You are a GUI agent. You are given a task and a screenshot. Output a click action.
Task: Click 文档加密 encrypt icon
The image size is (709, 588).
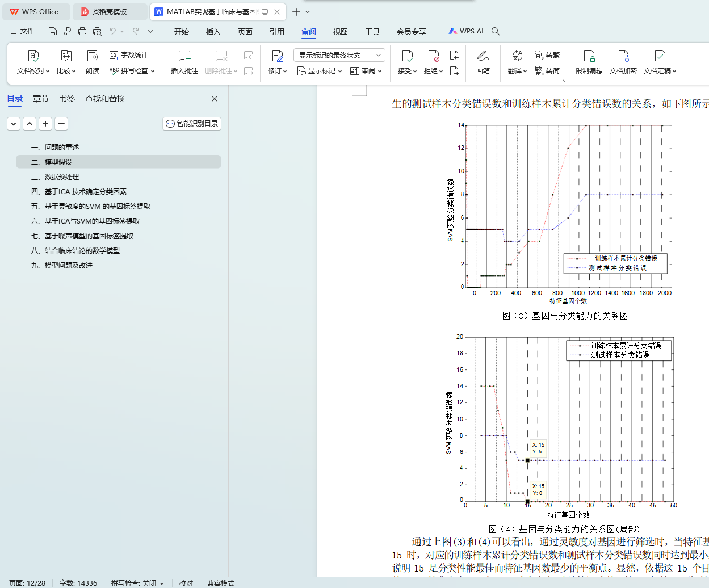623,56
